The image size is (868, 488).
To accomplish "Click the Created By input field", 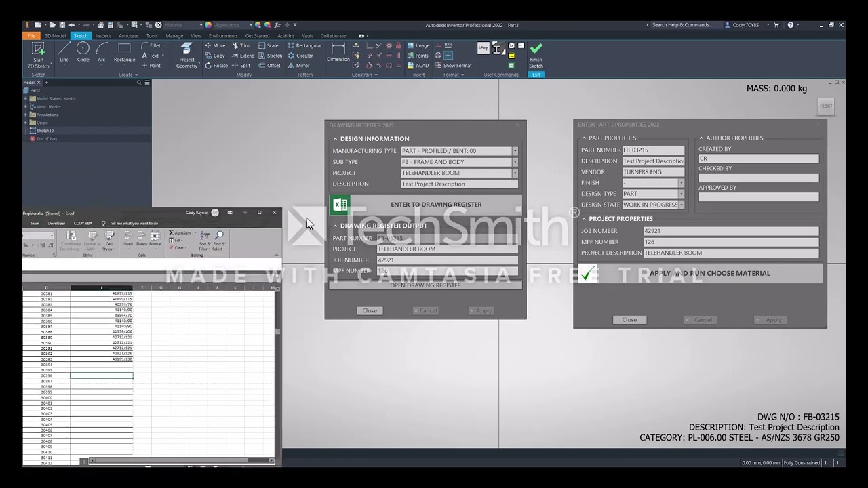I will (x=759, y=159).
